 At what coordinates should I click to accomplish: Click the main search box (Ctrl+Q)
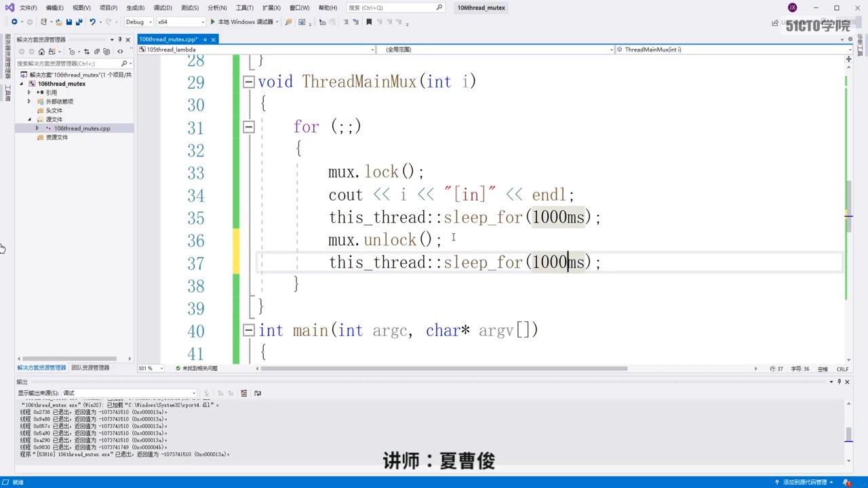pos(395,7)
